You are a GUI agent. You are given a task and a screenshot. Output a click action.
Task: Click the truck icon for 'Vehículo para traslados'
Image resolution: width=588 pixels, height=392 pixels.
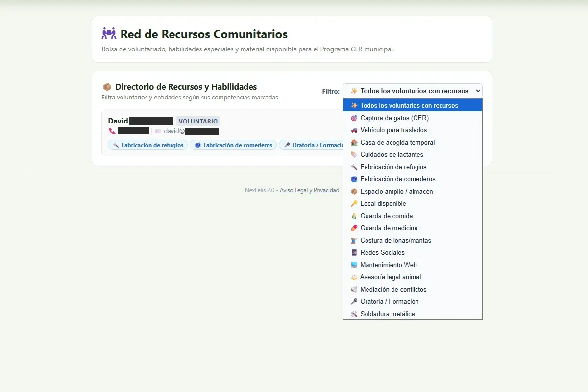click(x=354, y=130)
